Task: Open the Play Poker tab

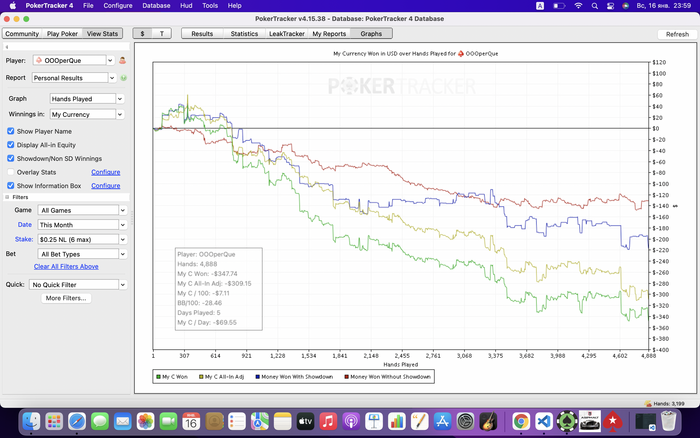Action: point(62,33)
